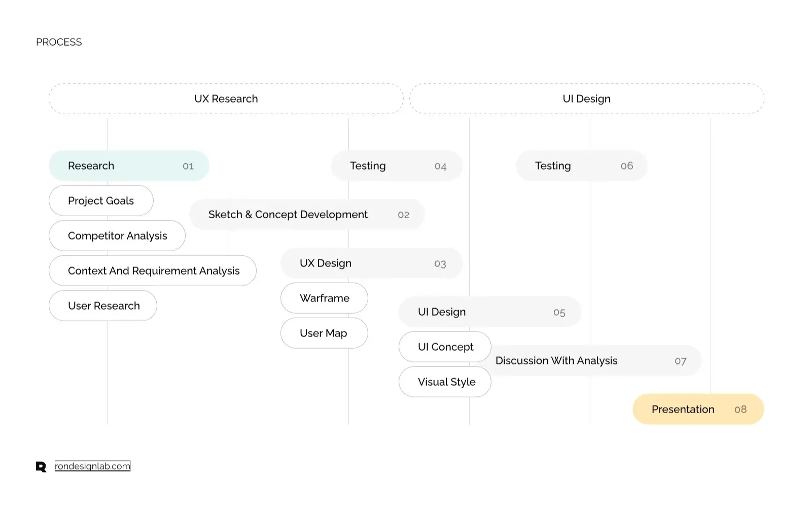Select Discussion With Analysis step 07
The width and height of the screenshot is (812, 508).
click(591, 360)
